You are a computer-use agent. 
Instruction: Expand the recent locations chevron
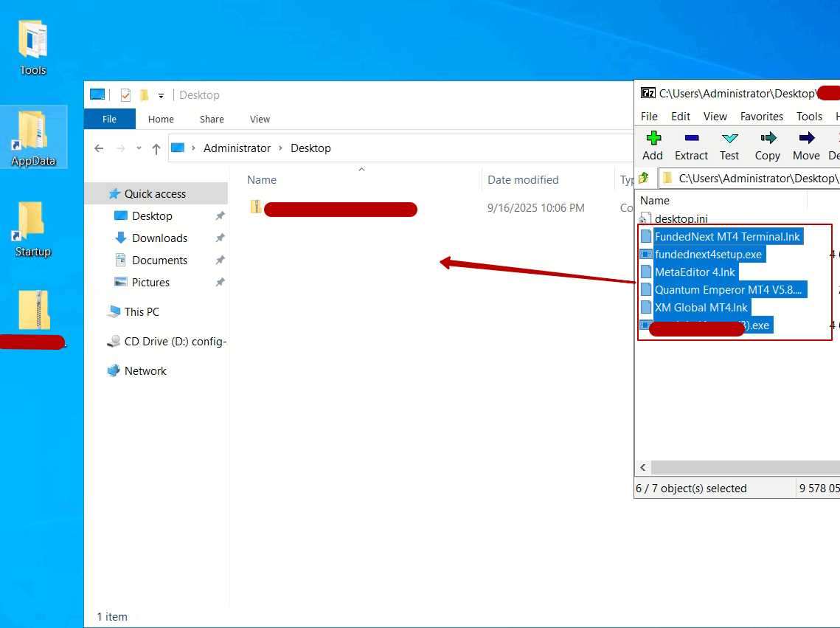139,148
